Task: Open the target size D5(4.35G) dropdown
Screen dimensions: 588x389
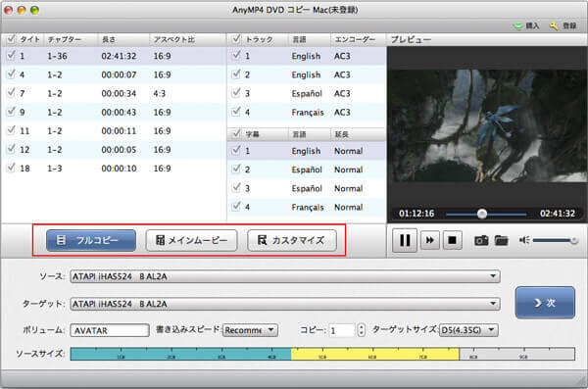Action: (x=468, y=330)
